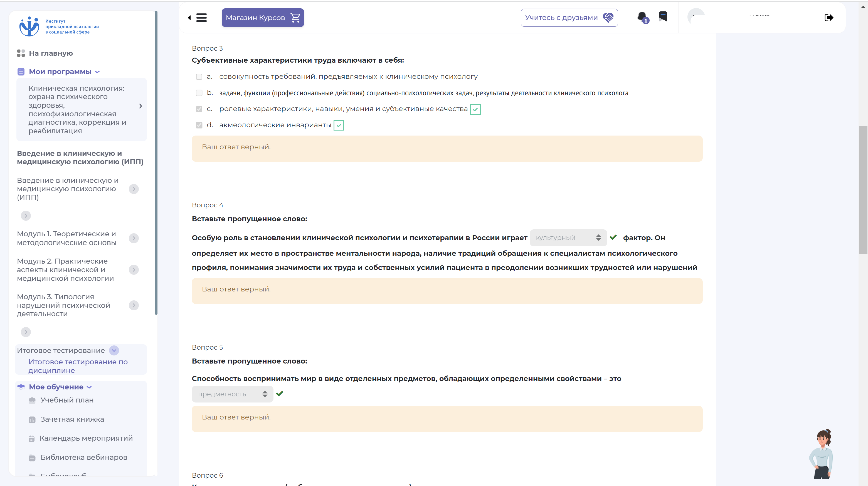Click the standalone round arrow under Модуль 3
Screen dimensions: 868x486
coord(26,332)
